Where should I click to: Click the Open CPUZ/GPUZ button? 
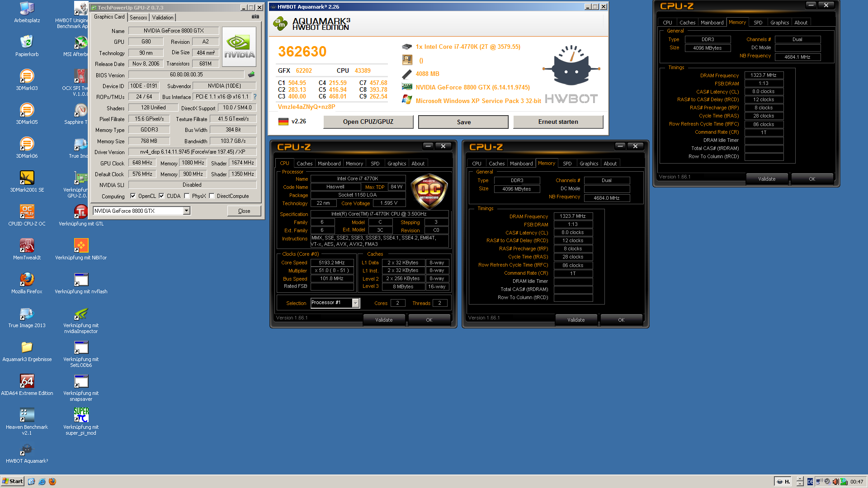[368, 122]
